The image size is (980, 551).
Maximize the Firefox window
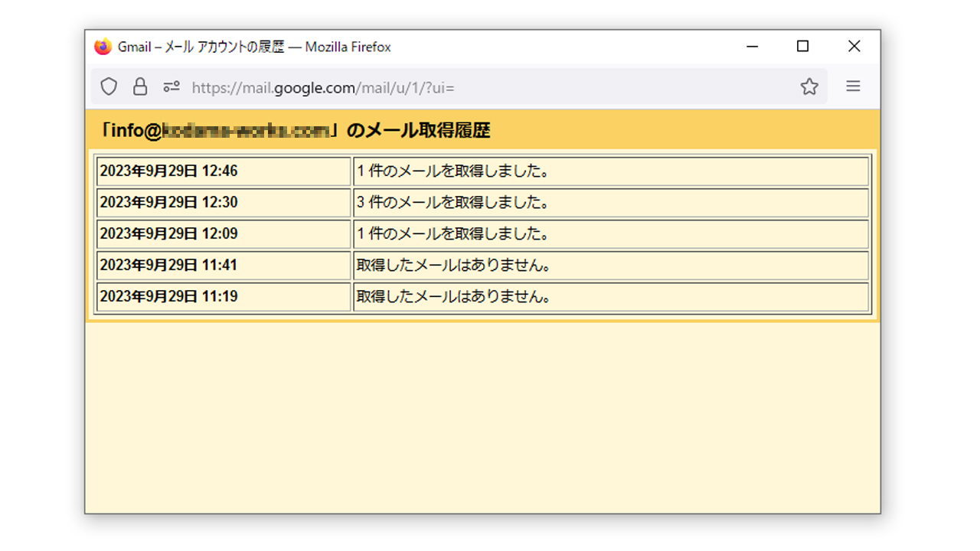click(802, 47)
